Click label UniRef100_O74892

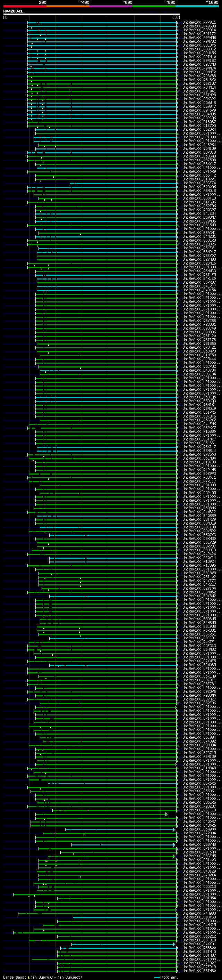[x=199, y=741]
